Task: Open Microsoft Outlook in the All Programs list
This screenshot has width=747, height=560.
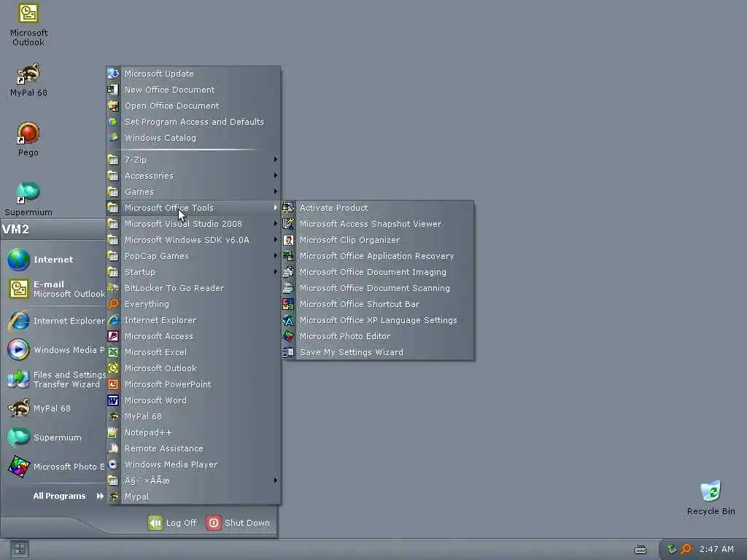Action: click(193, 368)
